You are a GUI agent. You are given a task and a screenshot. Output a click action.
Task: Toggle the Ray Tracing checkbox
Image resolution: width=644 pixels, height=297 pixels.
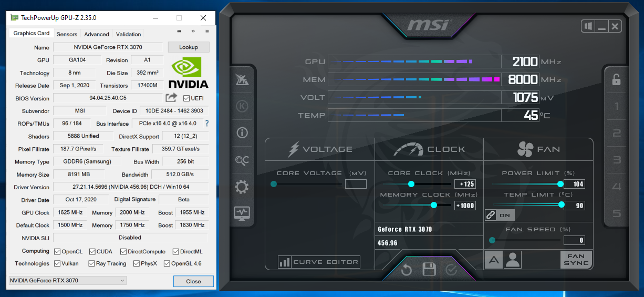pos(91,264)
